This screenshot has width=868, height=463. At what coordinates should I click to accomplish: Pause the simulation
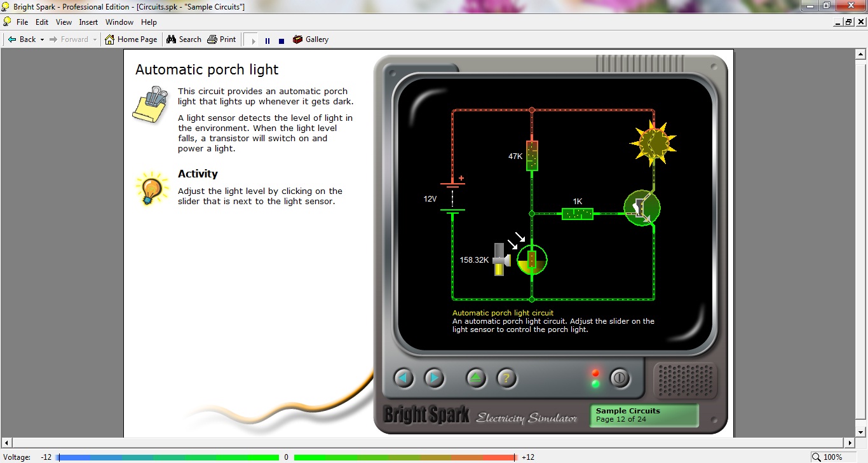pos(268,41)
